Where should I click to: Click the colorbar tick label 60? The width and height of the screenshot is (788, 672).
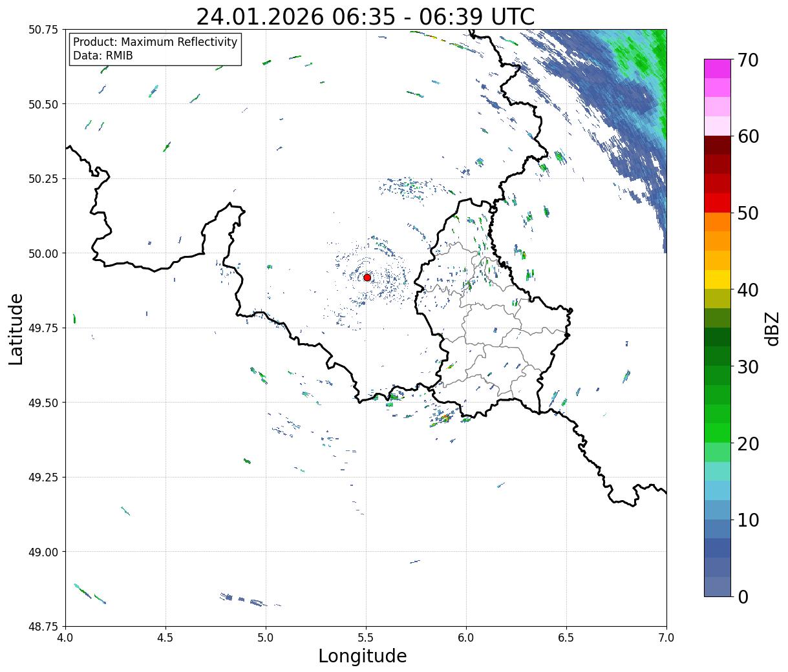coord(748,136)
